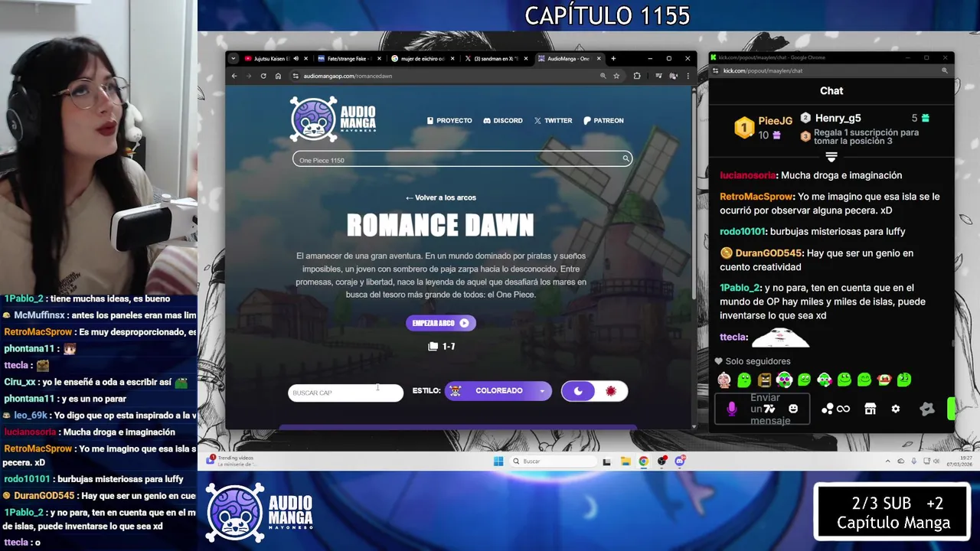Screen dimensions: 980x551
Task: Select the moon dark-mode toggle option
Action: pyautogui.click(x=578, y=391)
